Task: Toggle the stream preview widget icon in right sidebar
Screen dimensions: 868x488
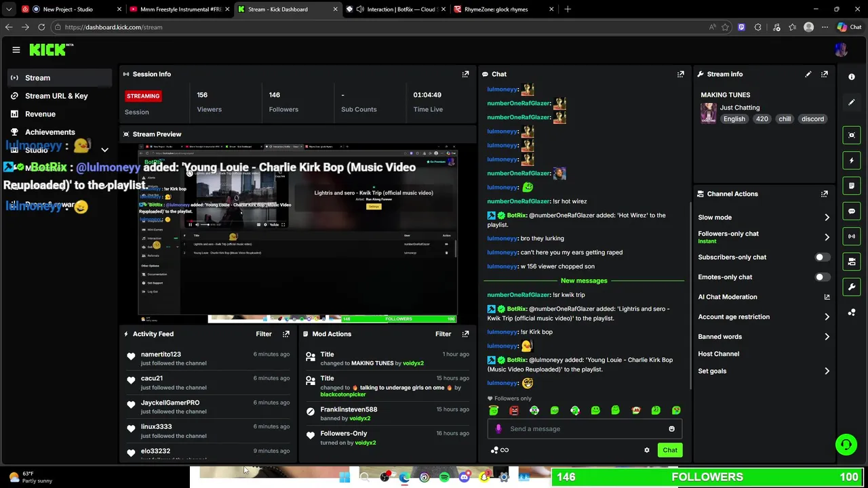Action: (852, 135)
